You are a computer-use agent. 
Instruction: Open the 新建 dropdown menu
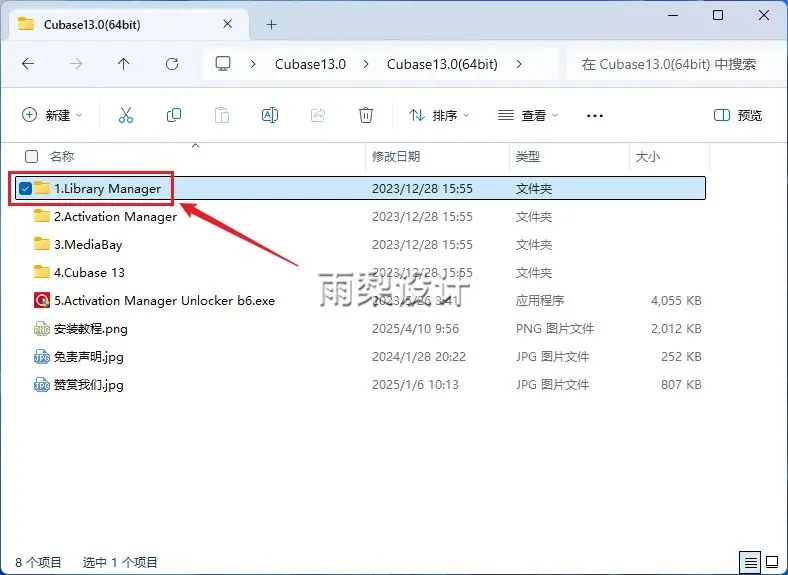tap(52, 115)
